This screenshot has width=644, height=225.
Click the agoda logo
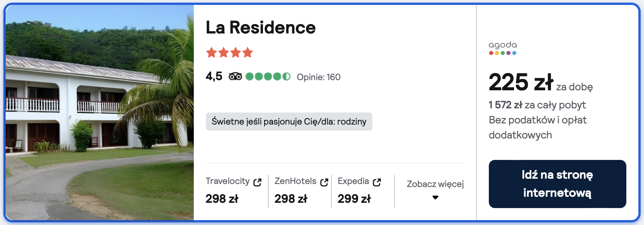[x=503, y=48]
